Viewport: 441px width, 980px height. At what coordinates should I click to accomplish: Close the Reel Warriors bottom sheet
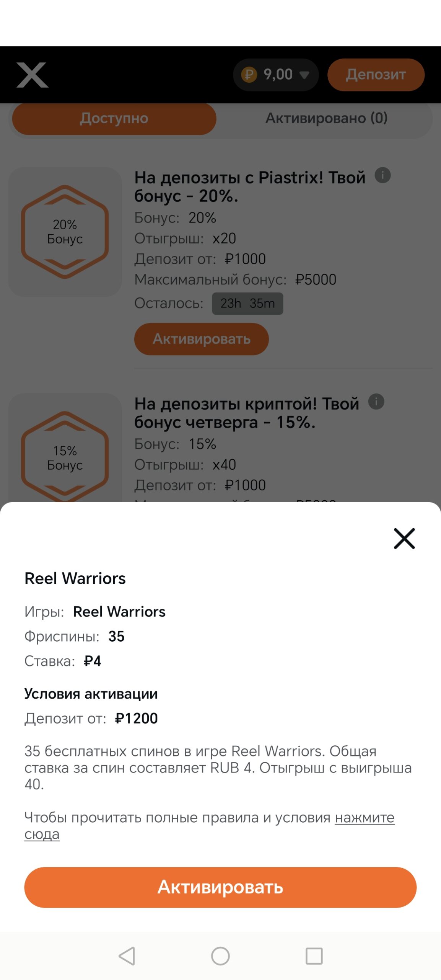[404, 539]
